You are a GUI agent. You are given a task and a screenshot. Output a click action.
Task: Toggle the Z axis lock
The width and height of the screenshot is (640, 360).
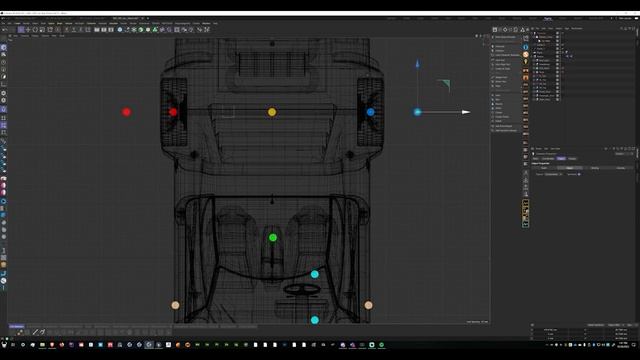click(x=81, y=30)
